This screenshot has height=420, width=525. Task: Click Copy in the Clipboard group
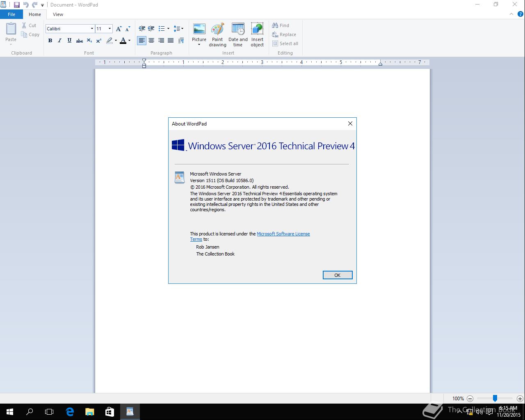(30, 35)
